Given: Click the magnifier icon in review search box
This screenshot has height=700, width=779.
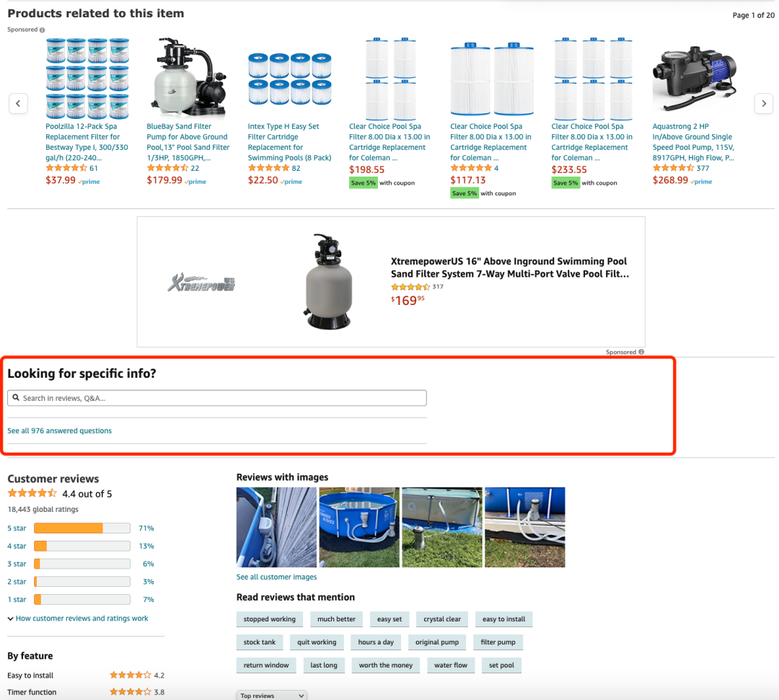Looking at the screenshot, I should pos(16,398).
